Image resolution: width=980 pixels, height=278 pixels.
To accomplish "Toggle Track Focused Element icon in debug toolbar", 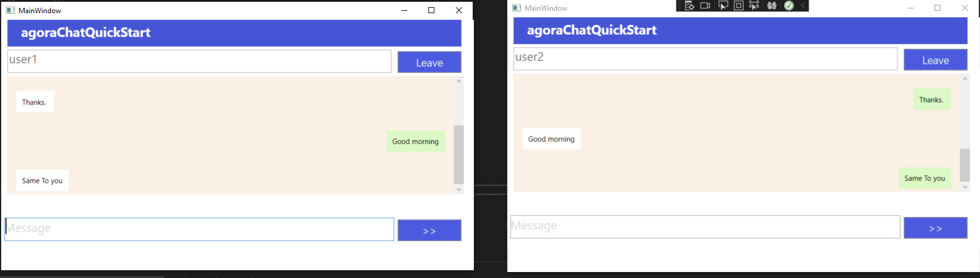I will [x=754, y=6].
